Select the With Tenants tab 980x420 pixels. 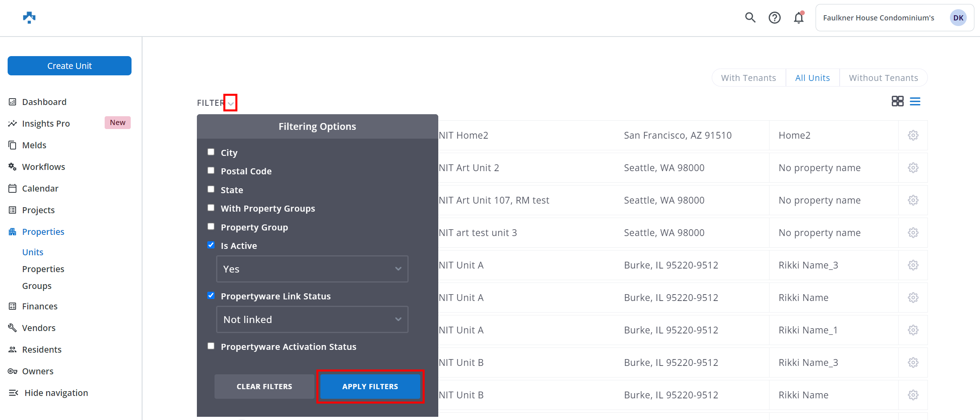[748, 78]
